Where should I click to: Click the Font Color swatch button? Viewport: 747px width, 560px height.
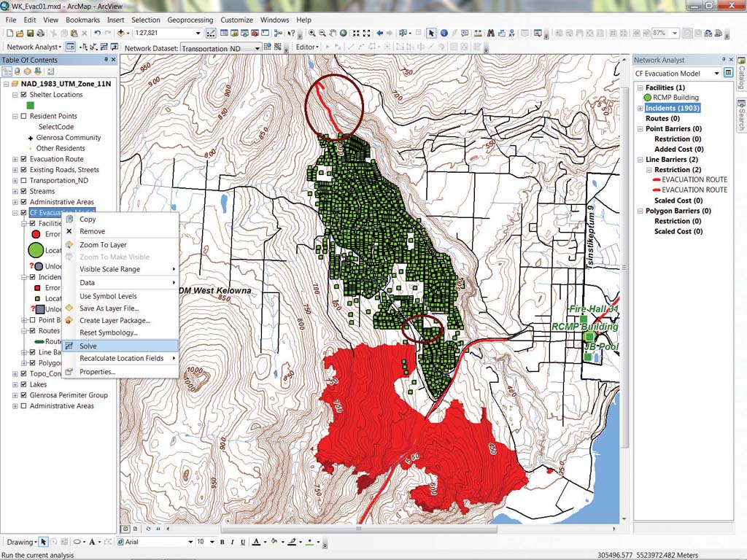coord(256,542)
